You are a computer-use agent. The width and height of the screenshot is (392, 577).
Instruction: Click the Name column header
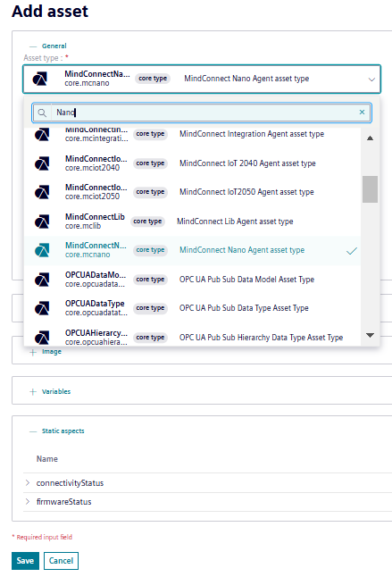pos(47,459)
